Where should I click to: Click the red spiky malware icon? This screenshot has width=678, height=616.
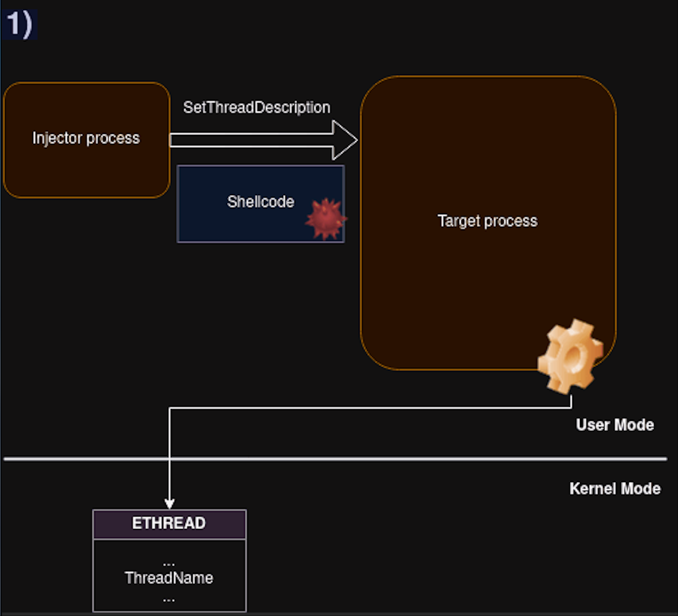pyautogui.click(x=326, y=219)
